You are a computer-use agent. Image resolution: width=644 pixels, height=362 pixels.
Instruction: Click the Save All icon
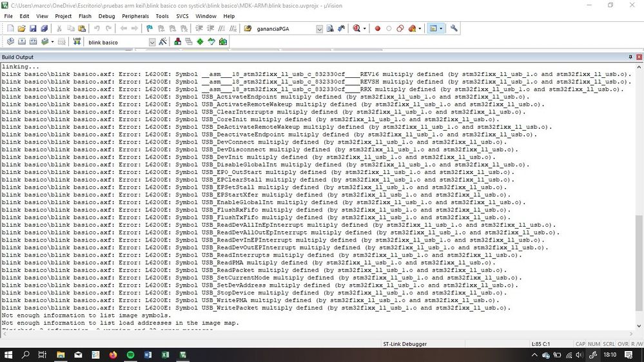point(44,28)
